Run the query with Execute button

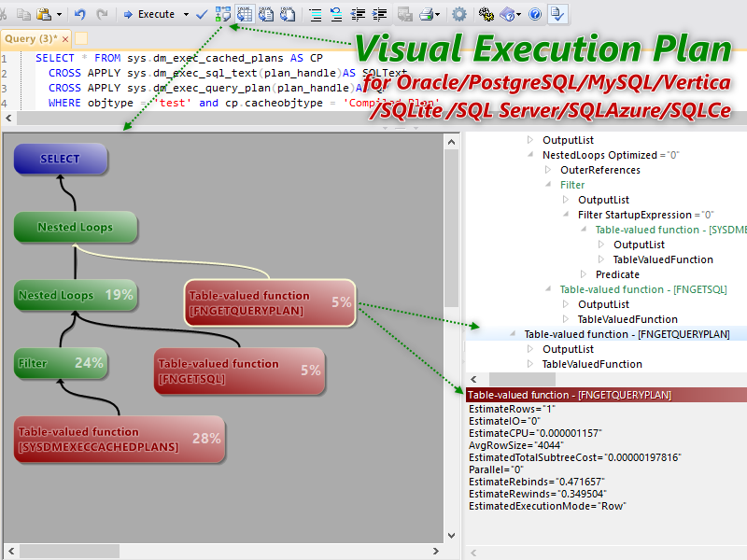tap(149, 14)
